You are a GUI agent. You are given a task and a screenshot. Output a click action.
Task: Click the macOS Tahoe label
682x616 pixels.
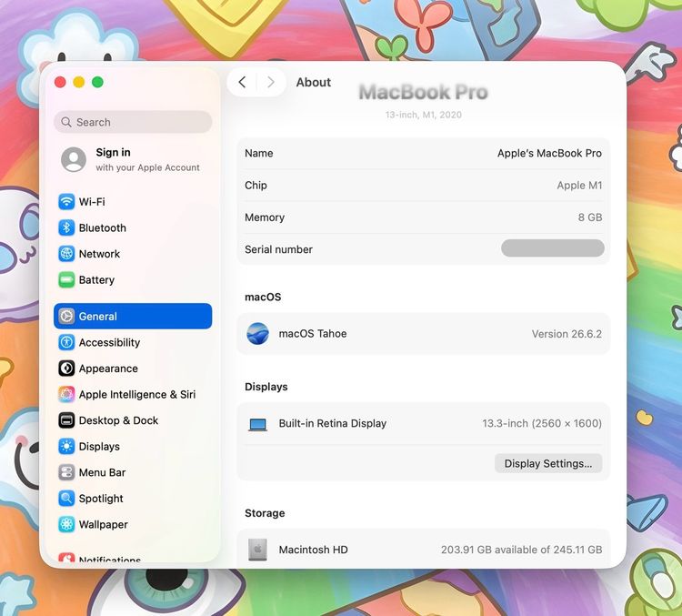click(x=313, y=333)
